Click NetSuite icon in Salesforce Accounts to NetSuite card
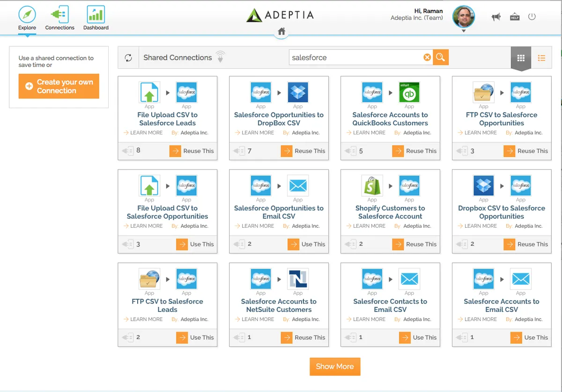Image resolution: width=562 pixels, height=392 pixels. pos(298,279)
